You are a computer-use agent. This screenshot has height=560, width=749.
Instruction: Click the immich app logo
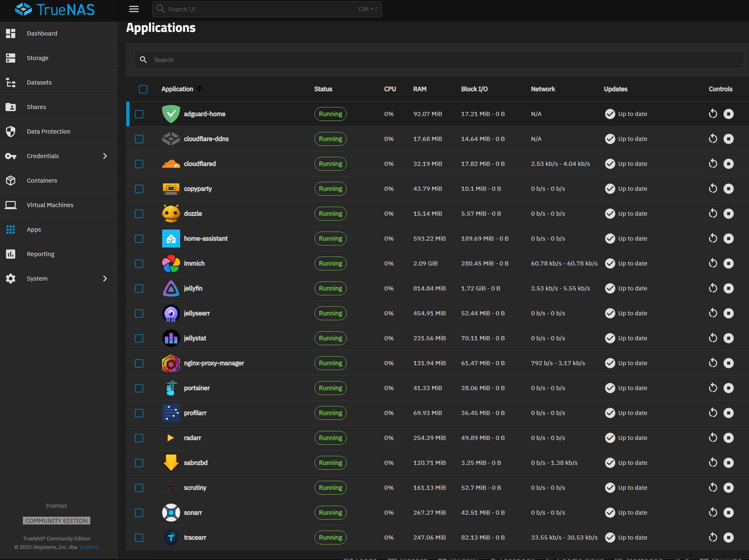pos(171,263)
